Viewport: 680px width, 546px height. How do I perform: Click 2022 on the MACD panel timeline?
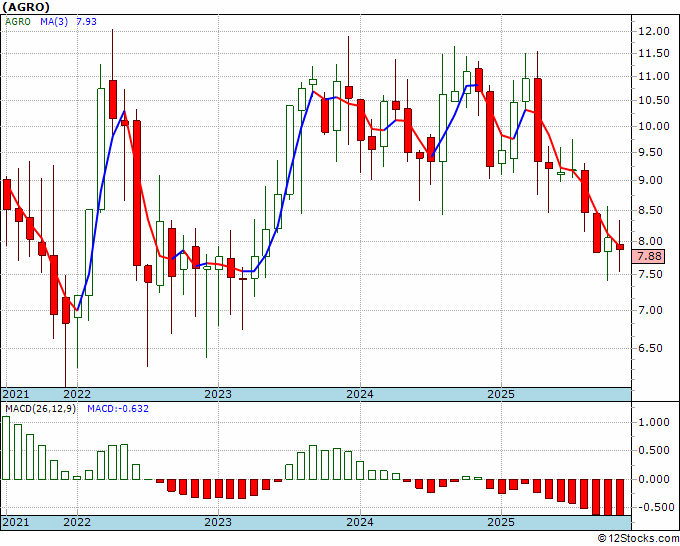pos(77,522)
